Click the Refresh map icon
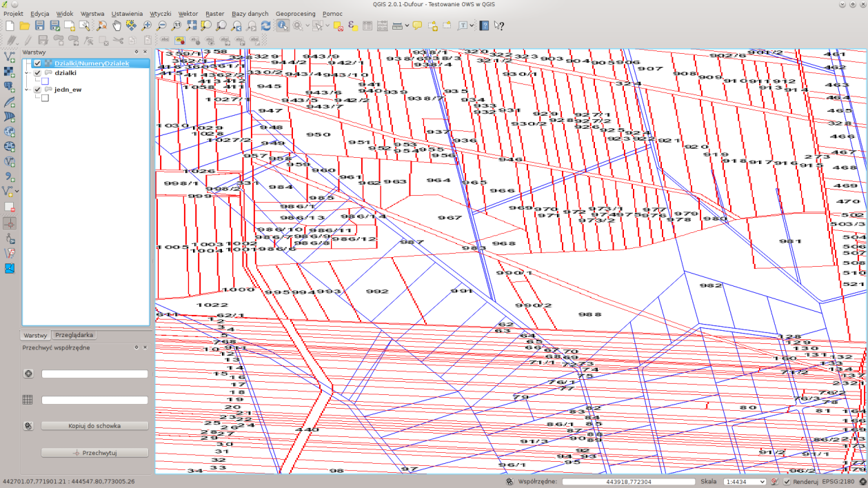Viewport: 868px width, 488px height. click(x=266, y=26)
